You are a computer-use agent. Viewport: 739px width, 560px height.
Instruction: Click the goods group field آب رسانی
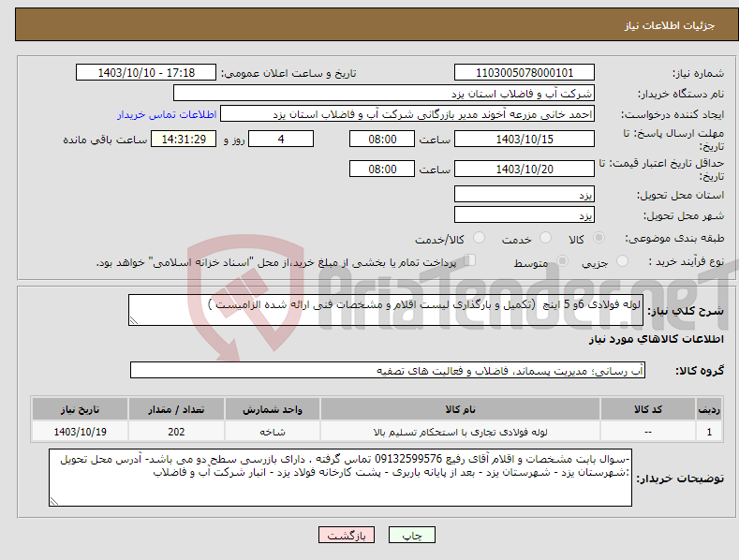tap(388, 371)
